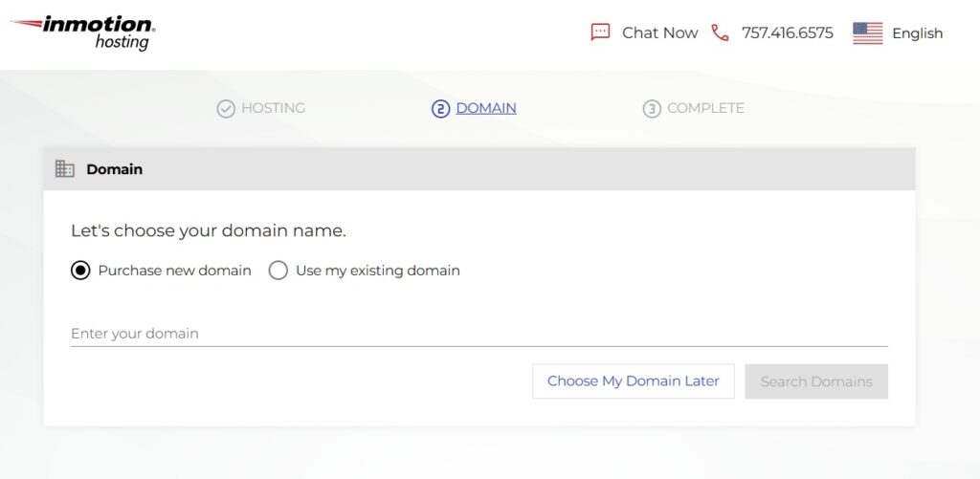Image resolution: width=980 pixels, height=479 pixels.
Task: Open the English language selector
Action: (x=917, y=33)
